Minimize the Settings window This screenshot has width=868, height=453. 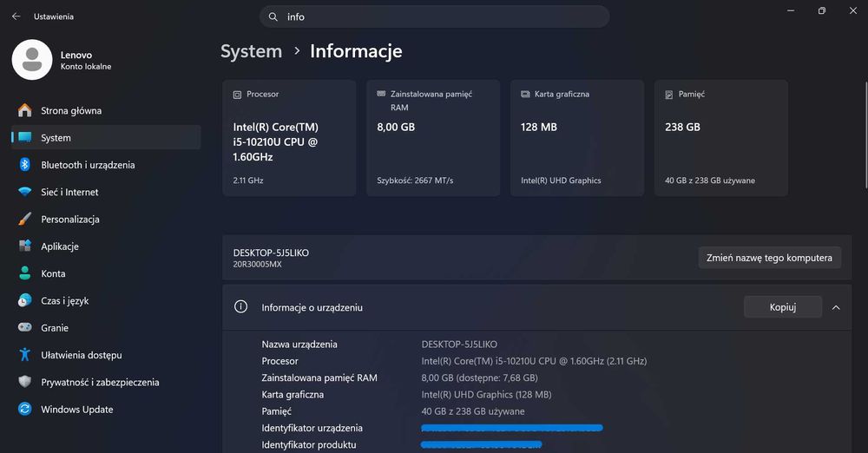click(x=791, y=10)
